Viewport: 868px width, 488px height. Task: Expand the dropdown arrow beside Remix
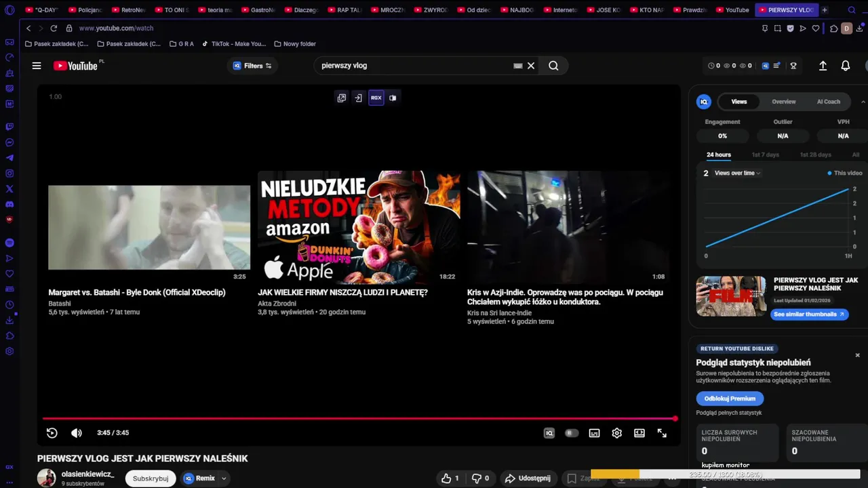(223, 479)
